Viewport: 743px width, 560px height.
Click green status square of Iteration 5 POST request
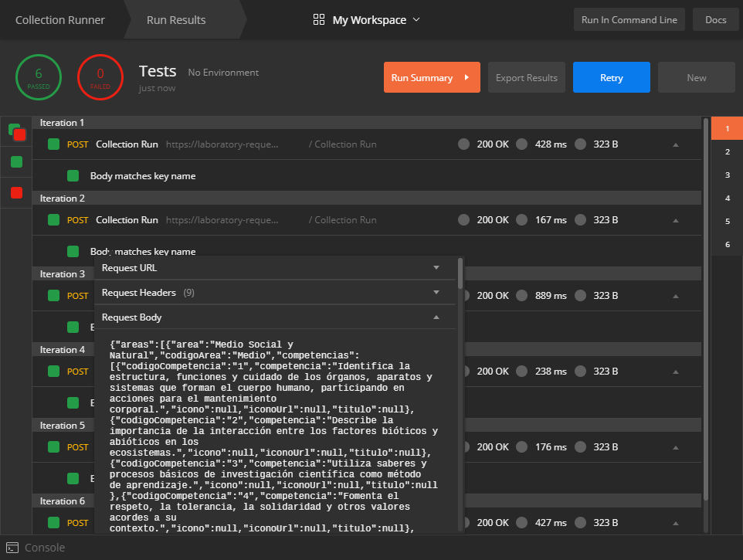point(53,446)
